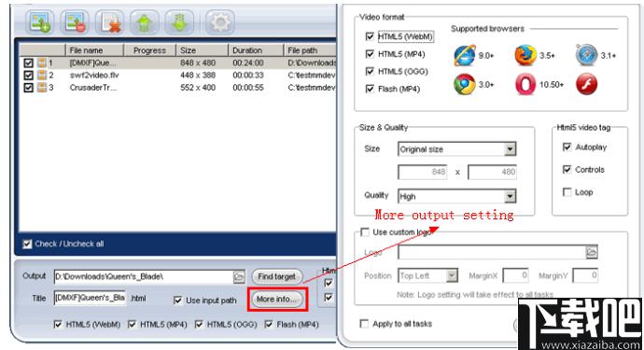The height and width of the screenshot is (350, 644).
Task: Open the Size dropdown showing Original size
Action: click(456, 149)
